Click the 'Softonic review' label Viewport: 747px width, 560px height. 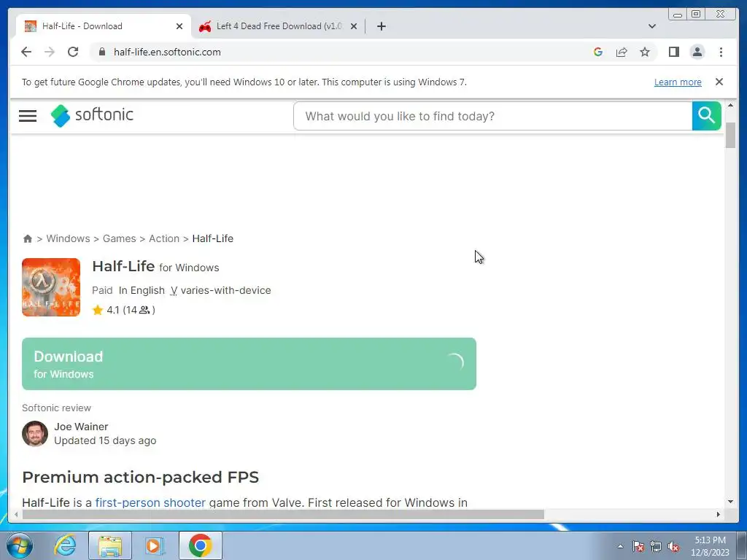tap(56, 408)
